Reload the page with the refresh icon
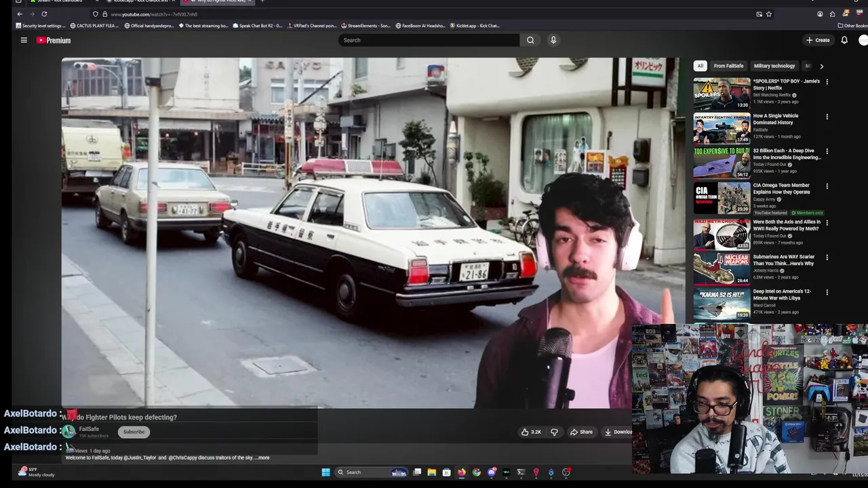Image resolution: width=868 pixels, height=488 pixels. [x=44, y=14]
